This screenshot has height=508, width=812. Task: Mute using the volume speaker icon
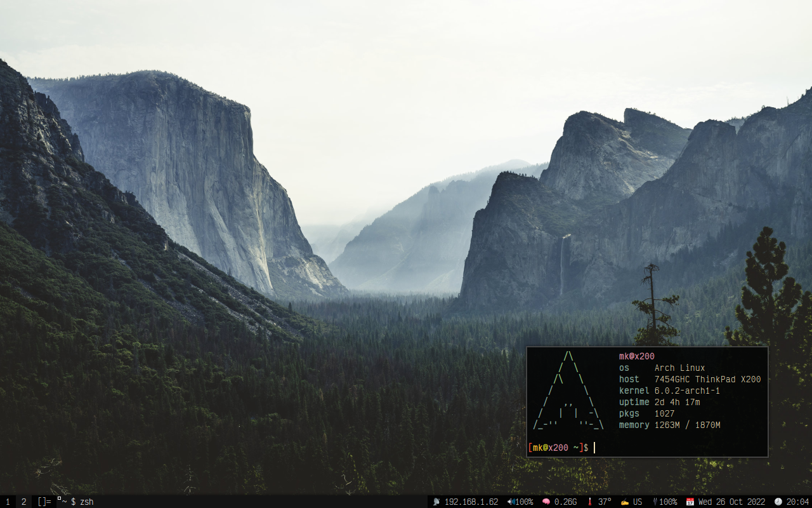click(511, 502)
